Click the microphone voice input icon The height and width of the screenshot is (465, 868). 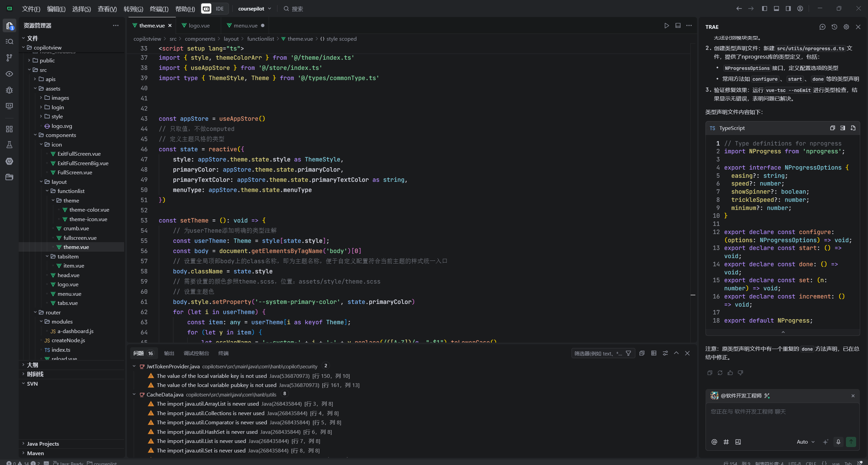coord(838,442)
